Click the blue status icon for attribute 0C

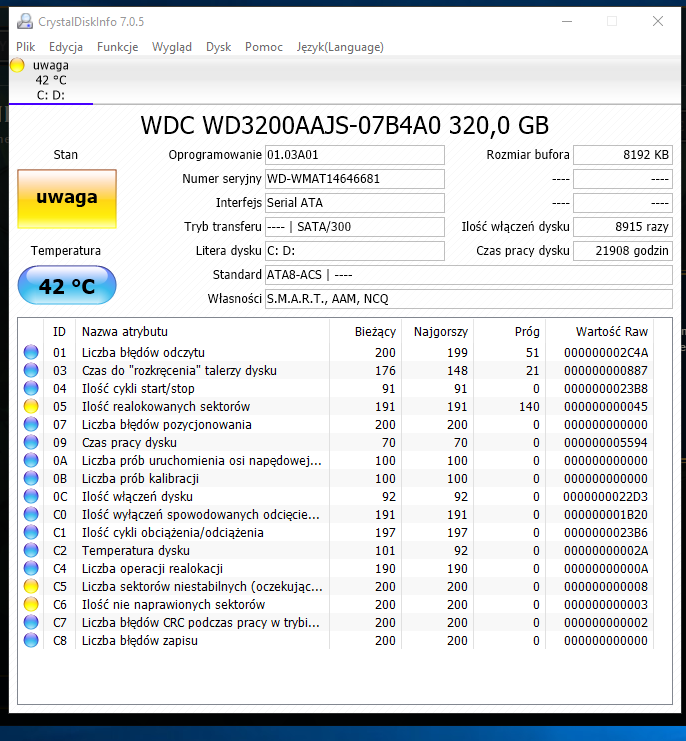[31, 496]
